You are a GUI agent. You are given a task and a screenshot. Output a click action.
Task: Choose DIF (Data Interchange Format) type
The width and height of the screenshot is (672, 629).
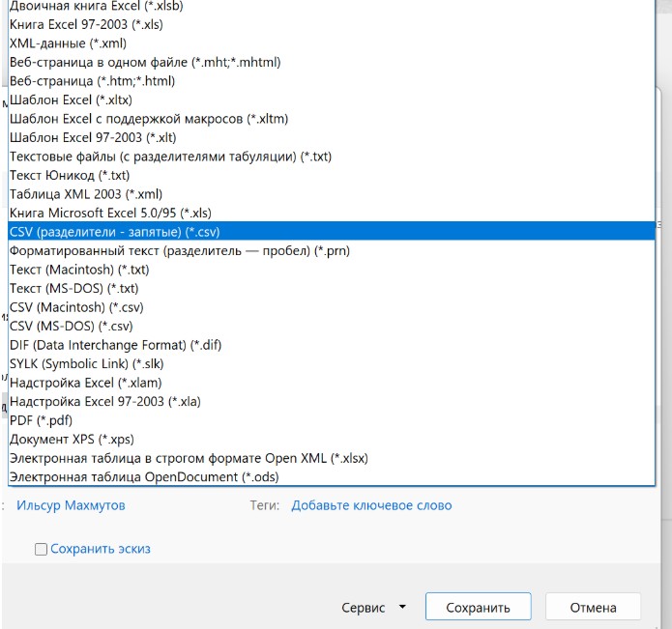coord(112,345)
